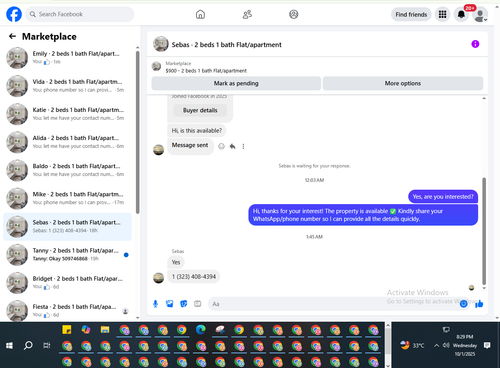Open Emily's flat conversation
The image size is (500, 368).
point(68,58)
